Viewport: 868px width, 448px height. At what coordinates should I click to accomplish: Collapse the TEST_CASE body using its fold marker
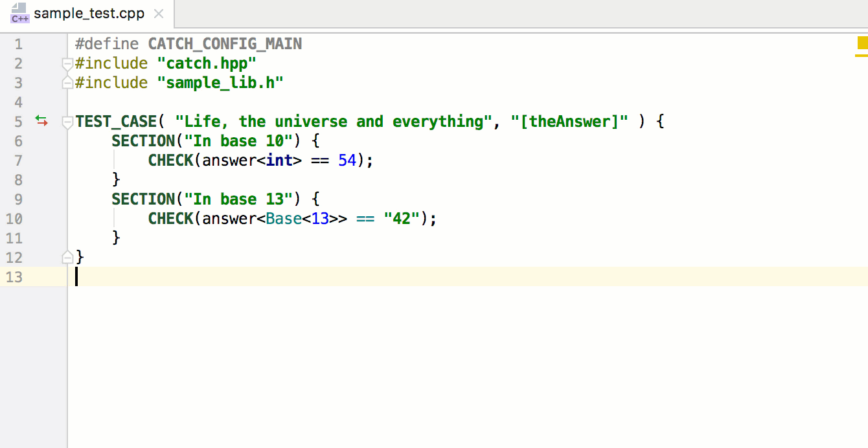[67, 121]
